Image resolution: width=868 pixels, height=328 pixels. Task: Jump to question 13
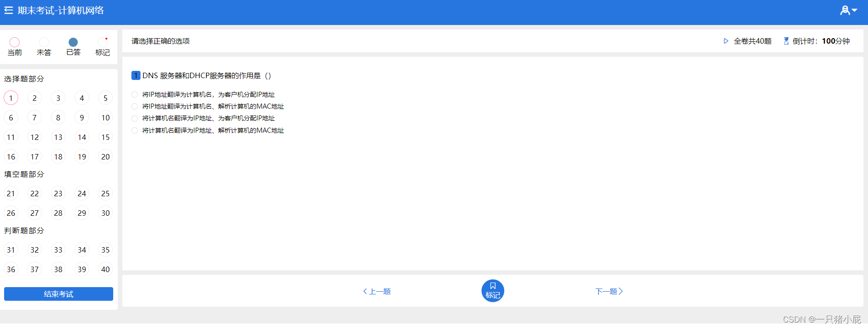58,137
